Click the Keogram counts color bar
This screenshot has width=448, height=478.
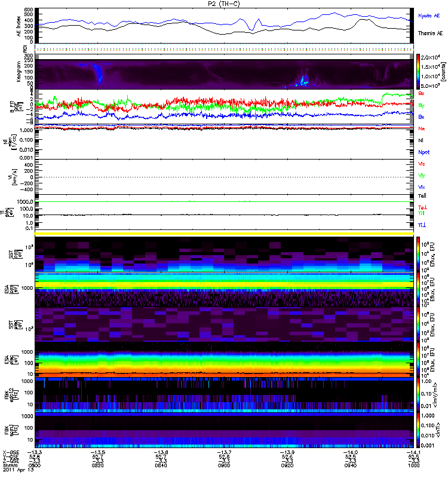pyautogui.click(x=418, y=72)
